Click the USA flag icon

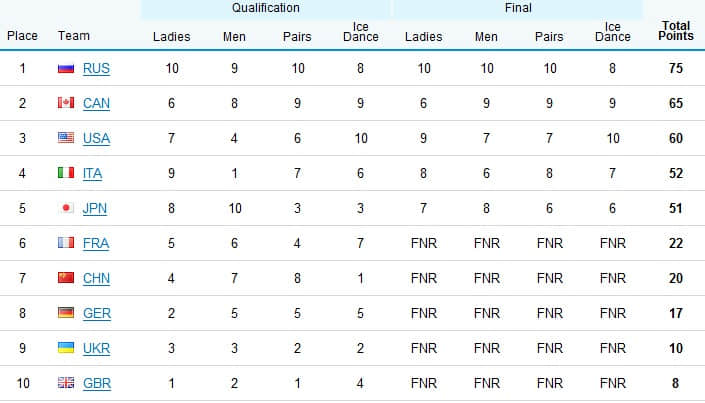[66, 138]
